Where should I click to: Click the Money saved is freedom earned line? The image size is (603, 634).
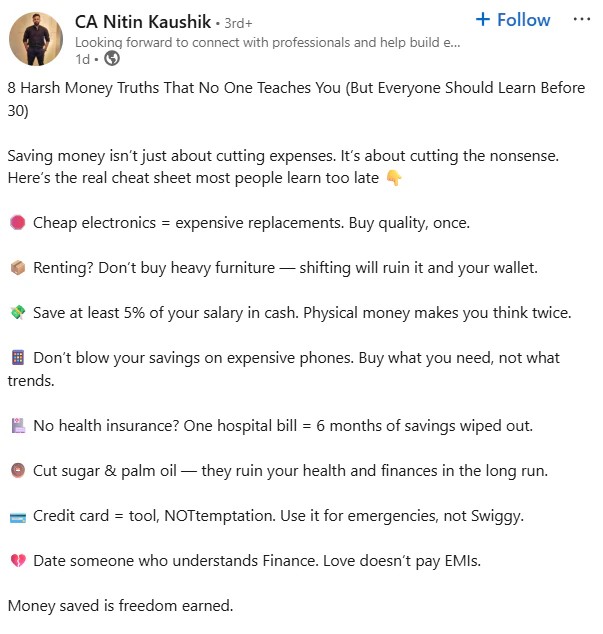(120, 606)
